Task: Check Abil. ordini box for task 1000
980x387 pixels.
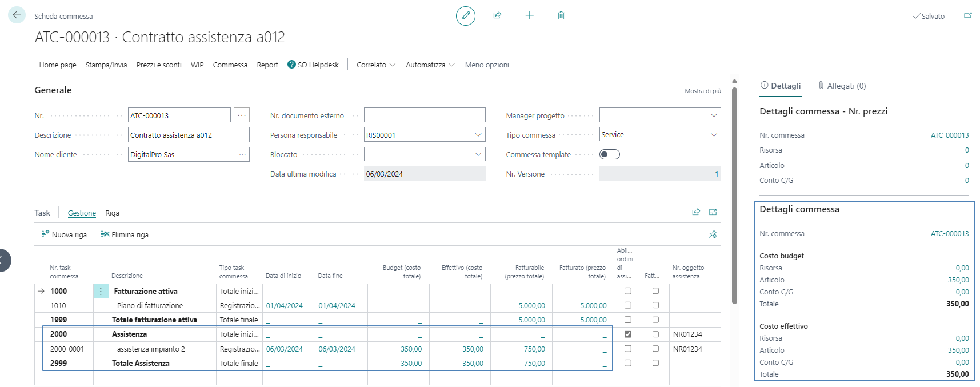Action: 628,291
